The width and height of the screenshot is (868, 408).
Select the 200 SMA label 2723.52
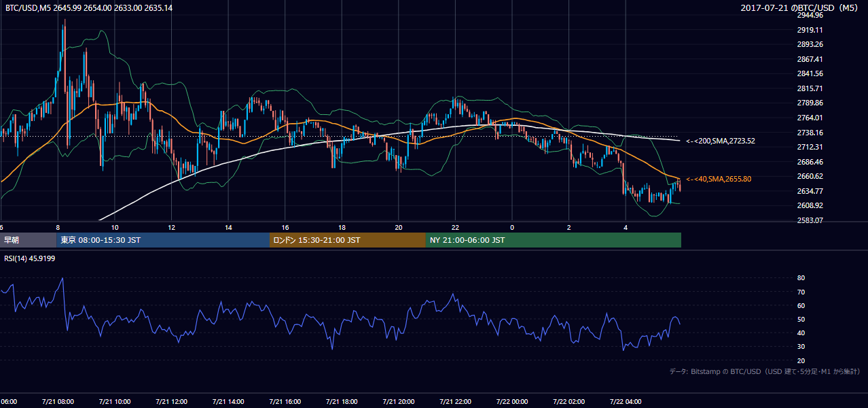coord(721,141)
